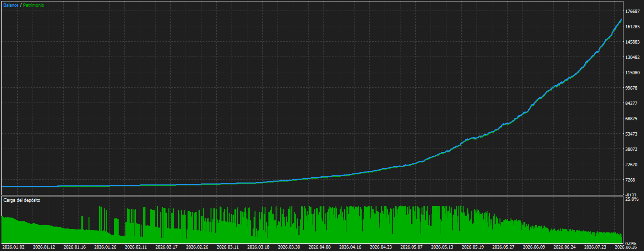This screenshot has width=644, height=251.
Task: Select the 2026.07.23 date label
Action: 595,248
